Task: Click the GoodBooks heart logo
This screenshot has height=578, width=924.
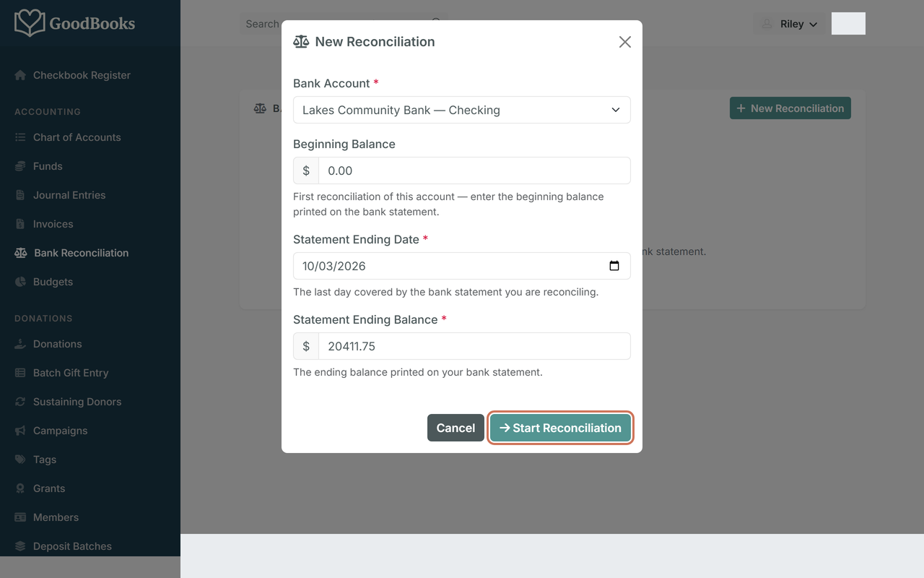Action: (x=30, y=23)
